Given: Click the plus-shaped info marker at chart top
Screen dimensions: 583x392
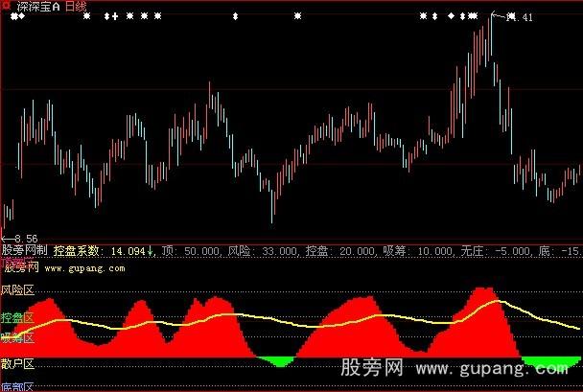Looking at the screenshot, I should tap(115, 16).
